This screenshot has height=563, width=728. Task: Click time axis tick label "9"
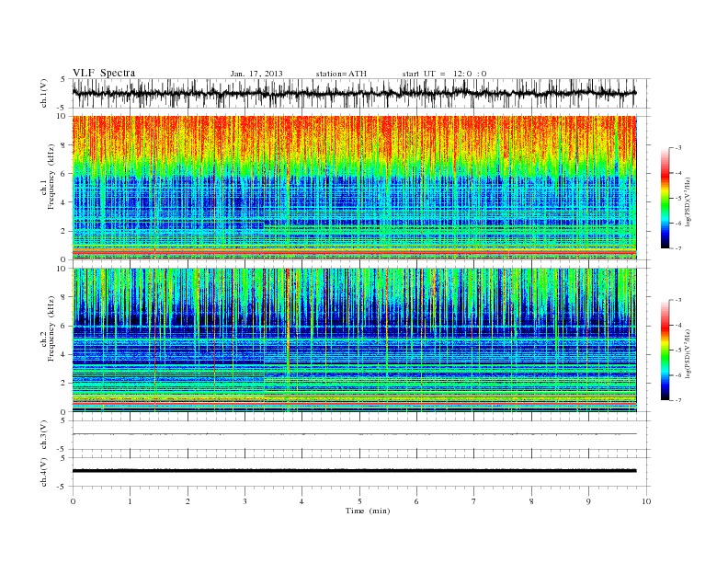tap(588, 501)
